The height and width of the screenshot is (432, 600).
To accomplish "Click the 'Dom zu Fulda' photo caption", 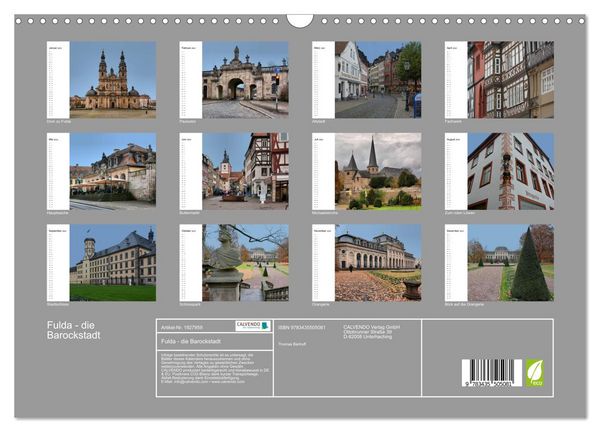I will point(59,121).
